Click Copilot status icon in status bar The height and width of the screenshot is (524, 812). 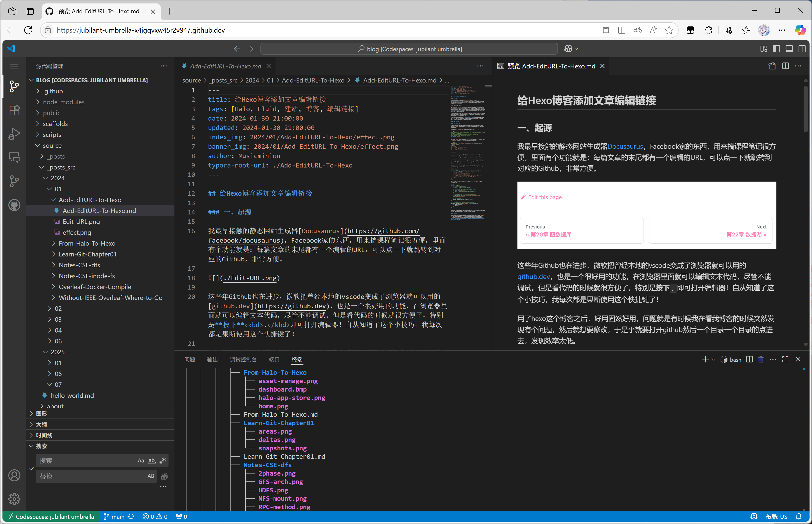pyautogui.click(x=754, y=517)
